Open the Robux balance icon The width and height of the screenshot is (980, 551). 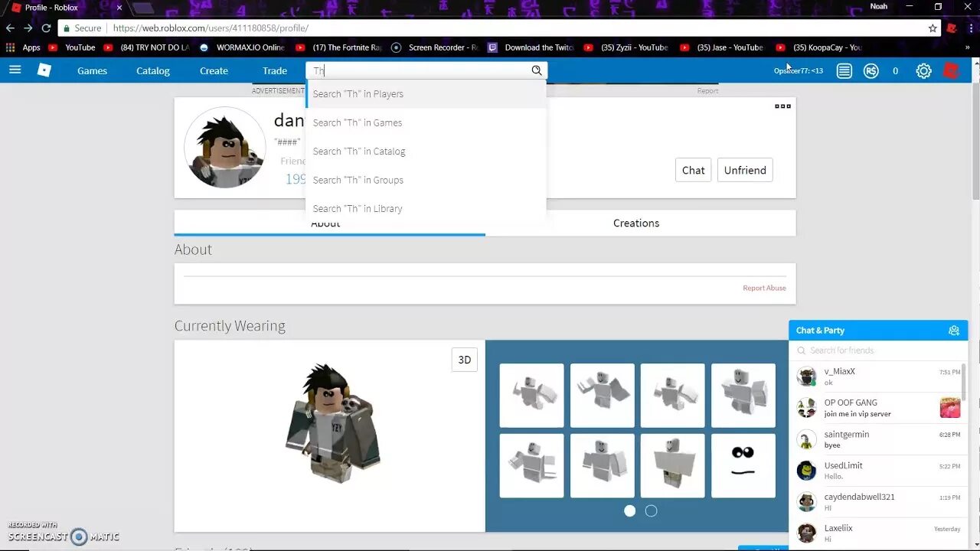pyautogui.click(x=871, y=71)
